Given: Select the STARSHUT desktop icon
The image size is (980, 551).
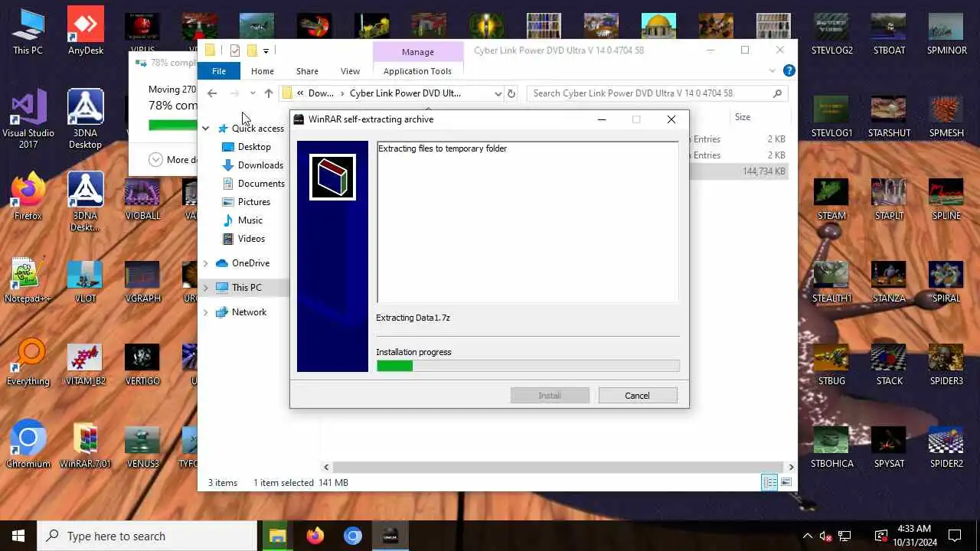Looking at the screenshot, I should click(889, 115).
